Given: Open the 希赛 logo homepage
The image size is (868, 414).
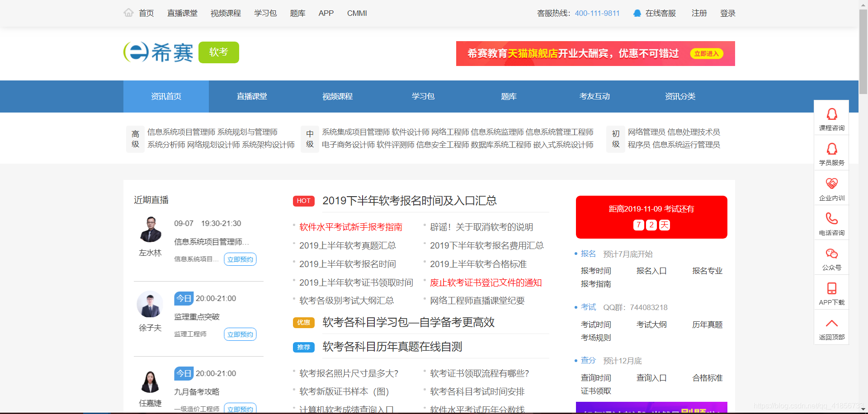Looking at the screenshot, I should [x=158, y=52].
